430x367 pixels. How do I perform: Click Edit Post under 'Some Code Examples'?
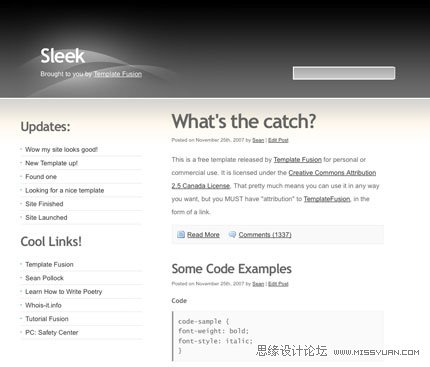278,284
